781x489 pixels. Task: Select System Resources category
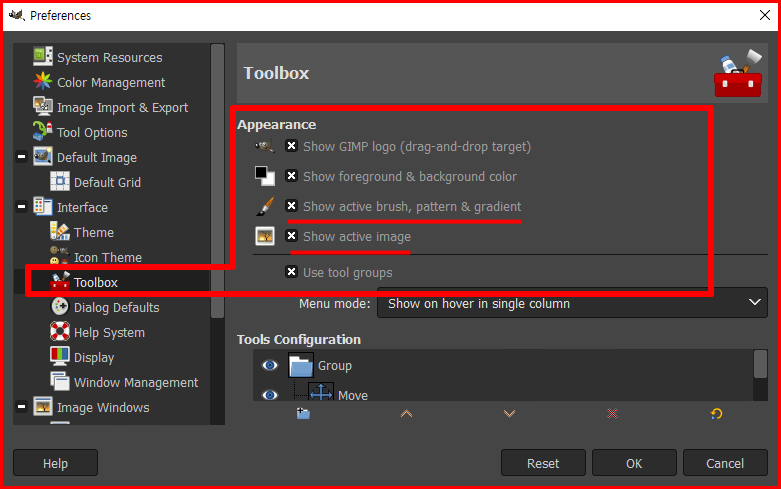pos(110,58)
